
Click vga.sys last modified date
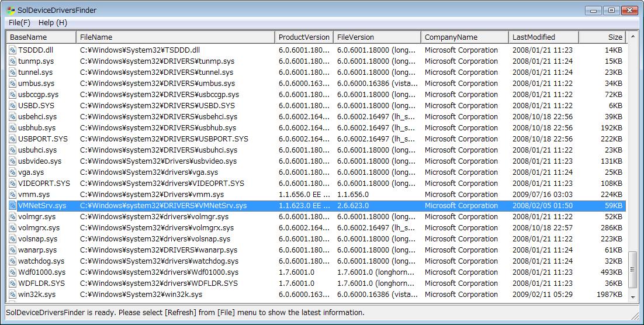pos(542,172)
